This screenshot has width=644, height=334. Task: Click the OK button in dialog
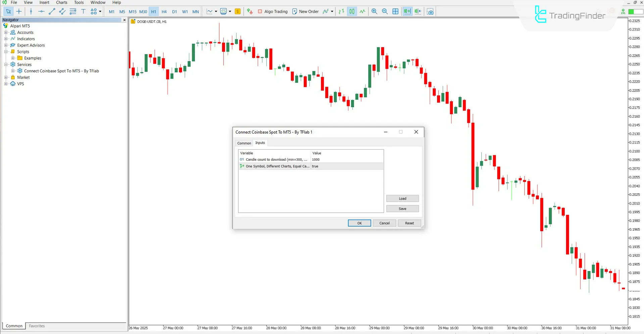(359, 223)
